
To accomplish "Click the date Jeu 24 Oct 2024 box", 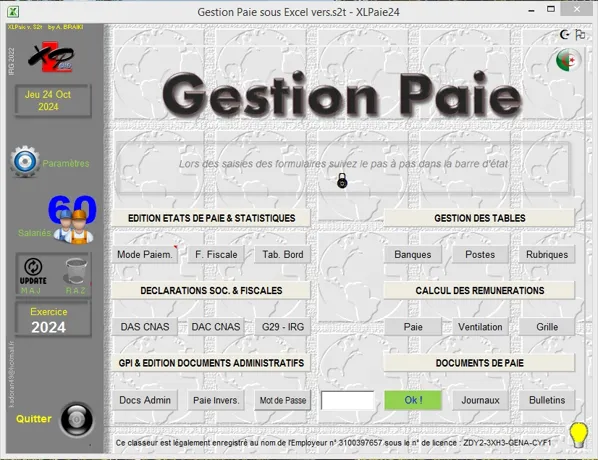I will pos(53,101).
